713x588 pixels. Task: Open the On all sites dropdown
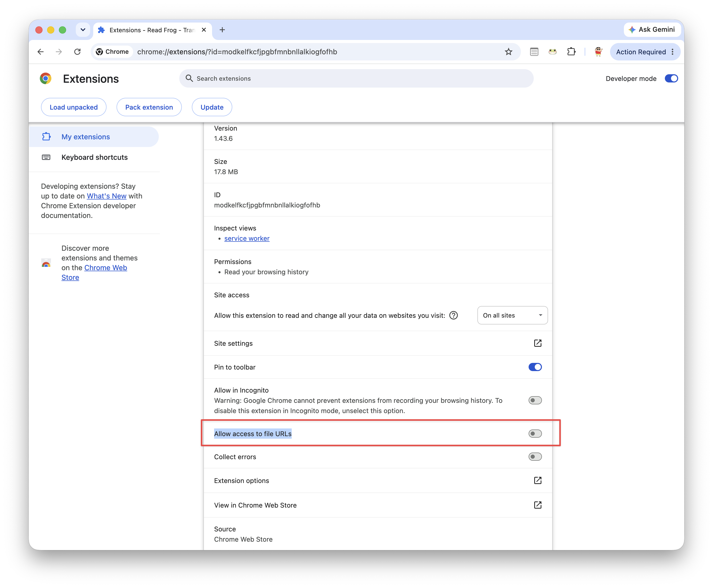click(x=512, y=315)
